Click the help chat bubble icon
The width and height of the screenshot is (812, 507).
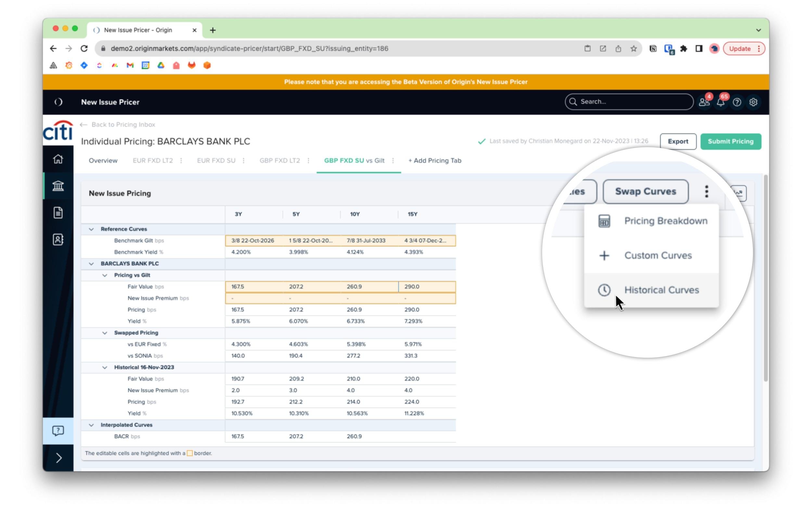tap(58, 430)
